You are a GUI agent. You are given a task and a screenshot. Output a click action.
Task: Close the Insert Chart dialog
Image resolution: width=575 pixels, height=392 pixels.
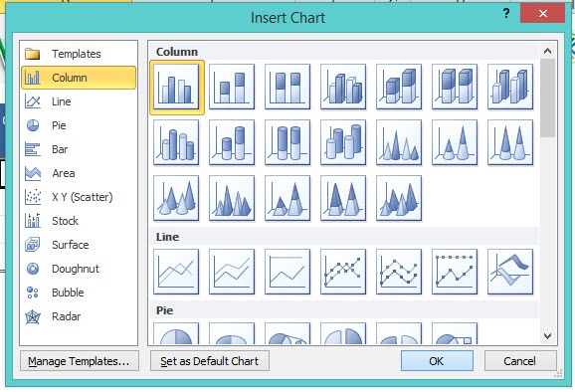pos(543,14)
